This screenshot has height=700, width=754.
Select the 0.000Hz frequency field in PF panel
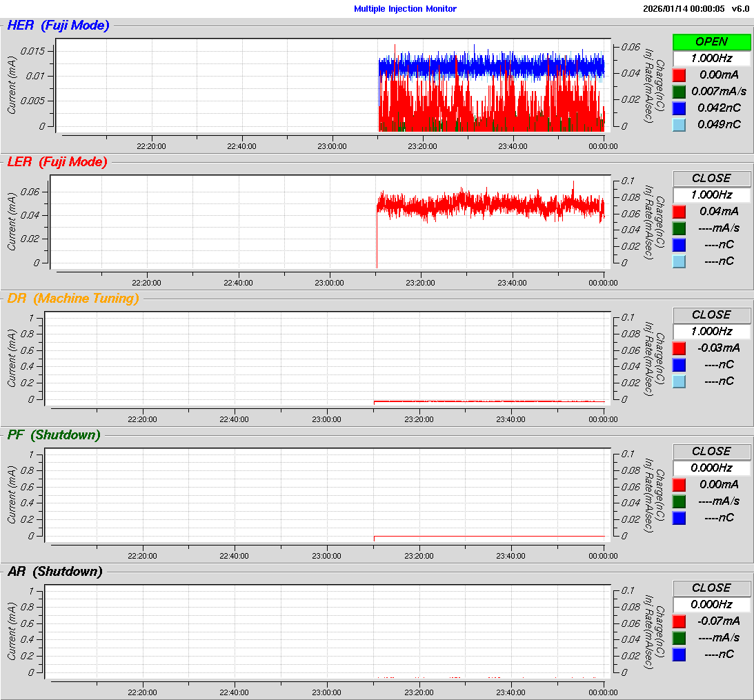[711, 468]
